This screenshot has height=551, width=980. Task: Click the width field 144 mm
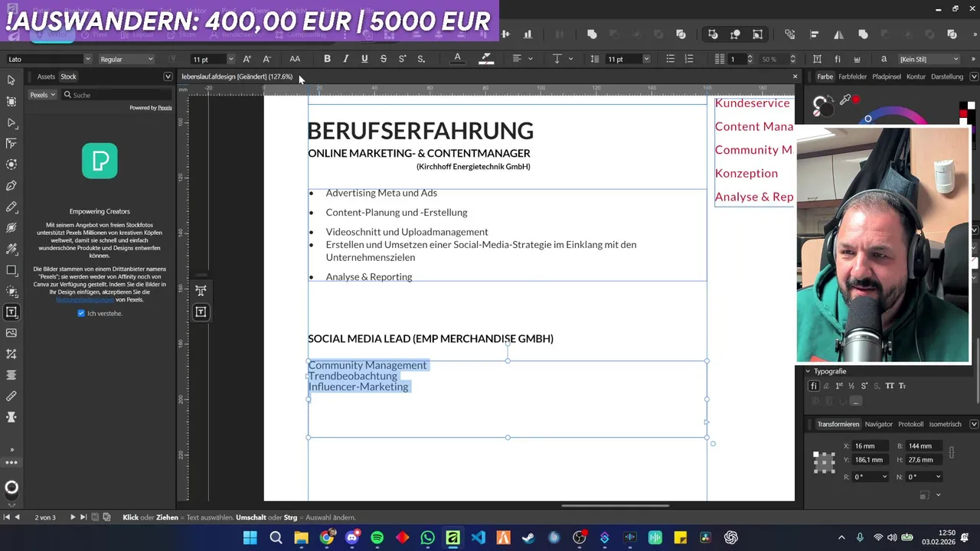point(924,446)
